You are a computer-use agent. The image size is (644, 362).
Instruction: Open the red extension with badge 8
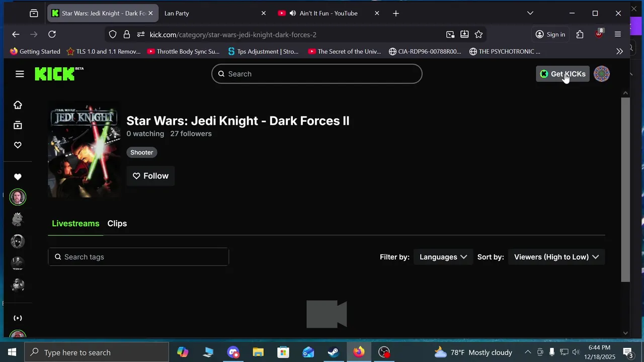tap(599, 34)
